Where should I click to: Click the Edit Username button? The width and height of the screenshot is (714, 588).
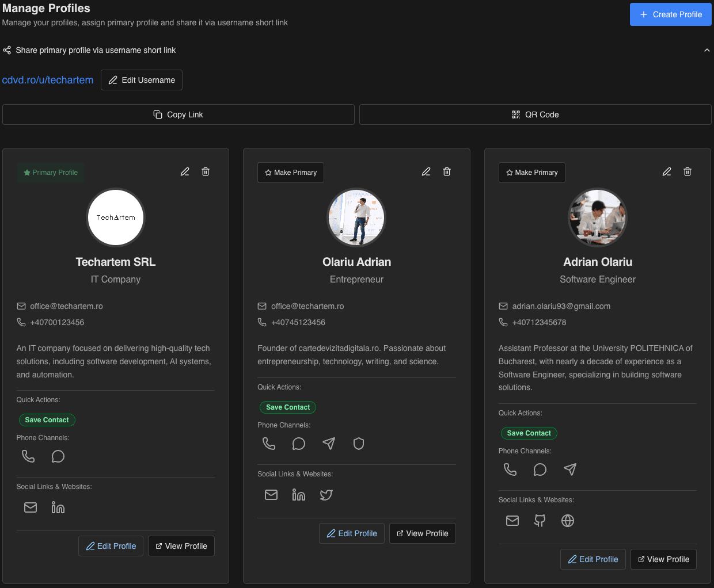point(142,80)
